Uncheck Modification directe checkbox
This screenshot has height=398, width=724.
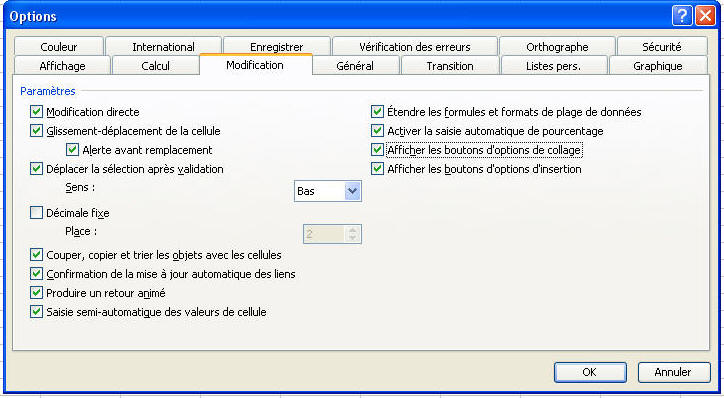click(36, 112)
